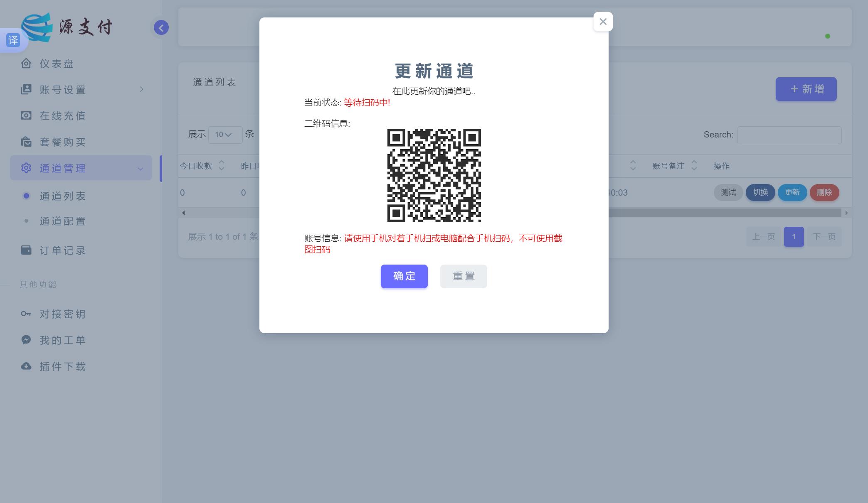Select the channel config (通道配置) sidebar item
The image size is (868, 503).
tap(62, 221)
